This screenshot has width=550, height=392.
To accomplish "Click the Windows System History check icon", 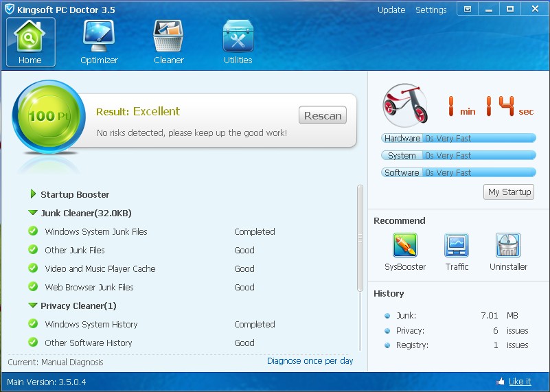I will coord(34,323).
